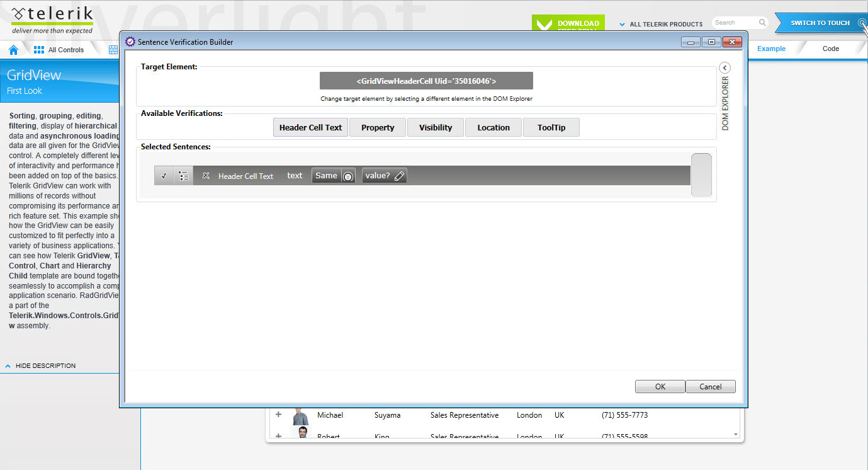This screenshot has width=868, height=470.
Task: Click the sentence tree-structure icon
Action: coord(183,176)
